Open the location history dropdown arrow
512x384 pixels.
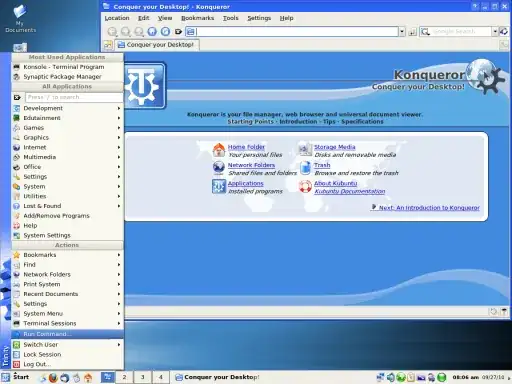402,32
